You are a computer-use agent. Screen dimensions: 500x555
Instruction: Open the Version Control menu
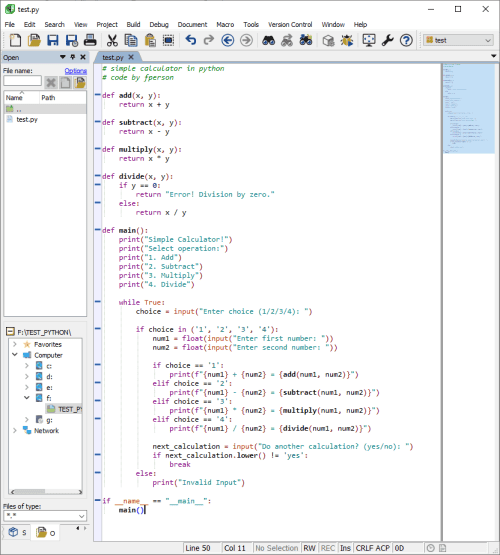point(290,24)
